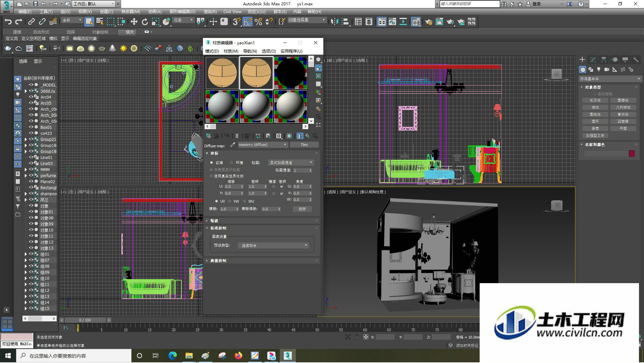Hide the Line01 object via eye icon
This screenshot has width=644, height=363.
click(31, 157)
